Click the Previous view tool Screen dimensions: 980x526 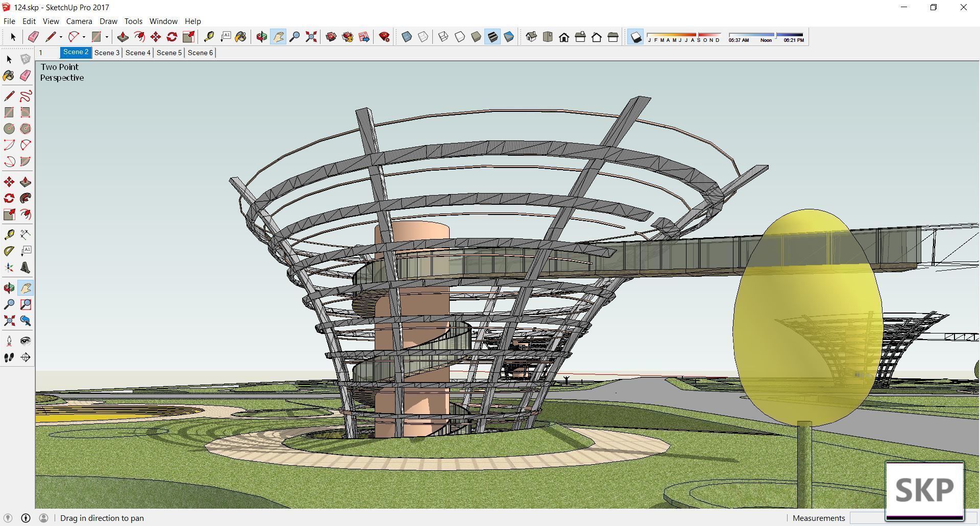click(x=26, y=321)
